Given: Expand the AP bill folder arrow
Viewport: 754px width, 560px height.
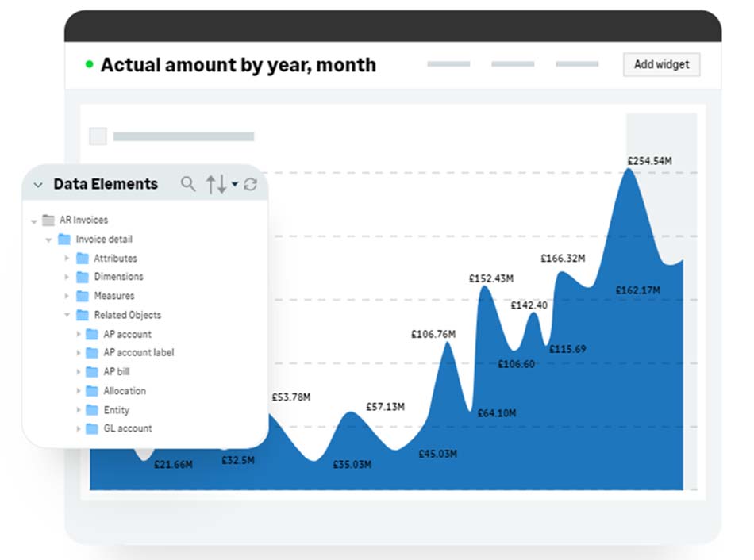Looking at the screenshot, I should [x=79, y=371].
